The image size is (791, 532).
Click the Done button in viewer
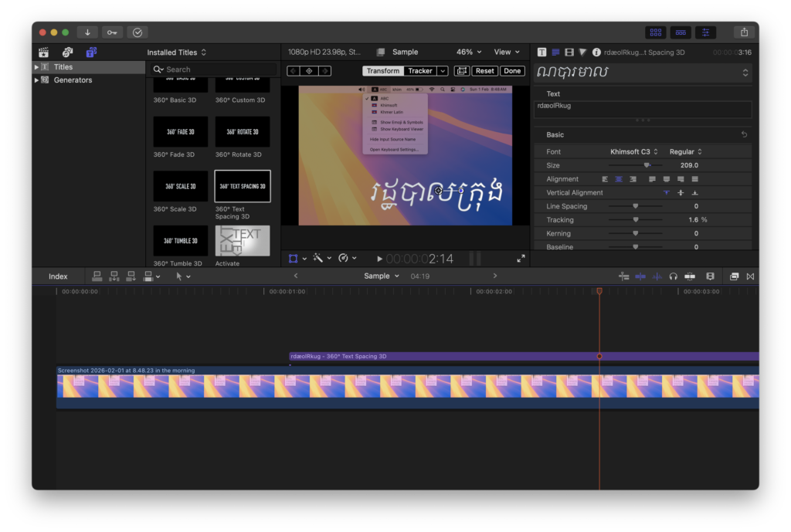click(512, 71)
